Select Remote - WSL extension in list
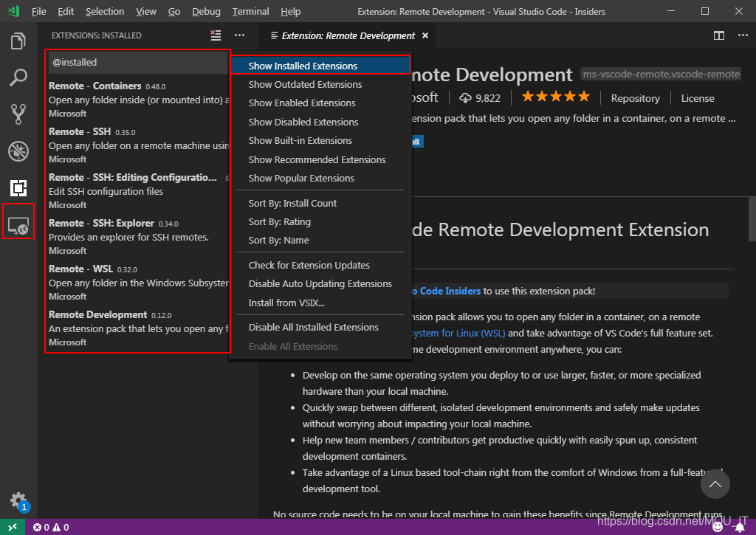Image resolution: width=756 pixels, height=535 pixels. (138, 283)
